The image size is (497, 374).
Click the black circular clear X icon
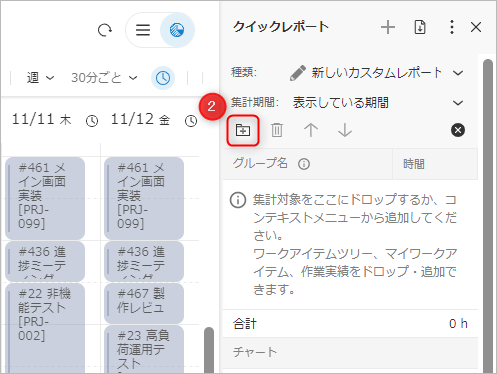coord(458,130)
